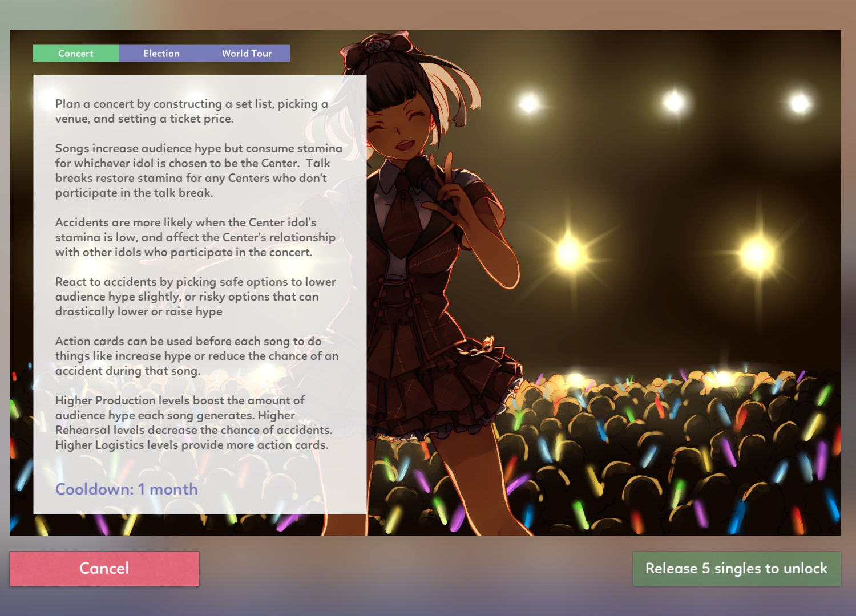The height and width of the screenshot is (616, 856).
Task: Open the World Tour tab
Action: pyautogui.click(x=247, y=53)
